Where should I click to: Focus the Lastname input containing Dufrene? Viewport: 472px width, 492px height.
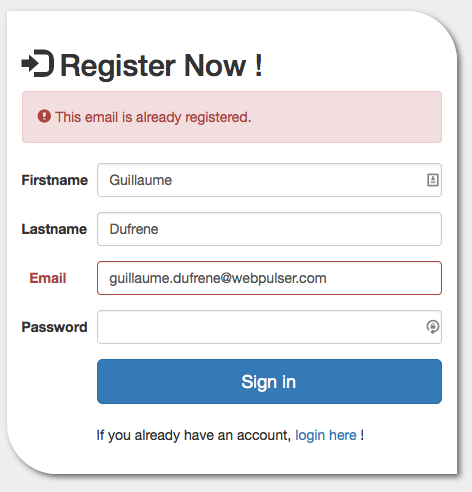point(269,229)
